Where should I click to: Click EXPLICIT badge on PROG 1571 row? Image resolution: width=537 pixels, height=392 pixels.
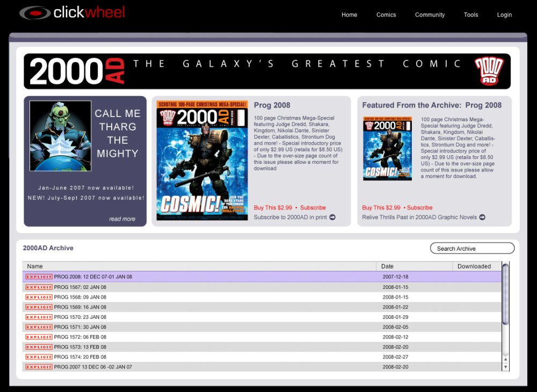coord(39,327)
